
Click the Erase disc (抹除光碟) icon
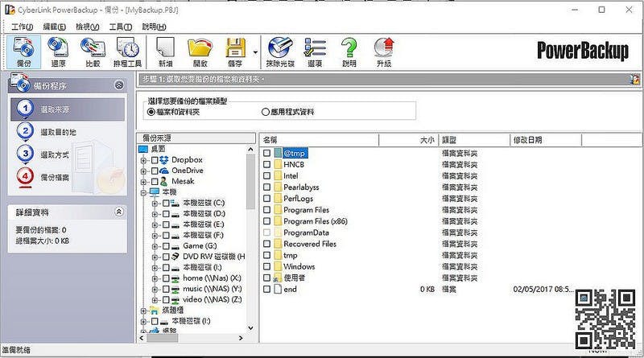click(x=280, y=51)
